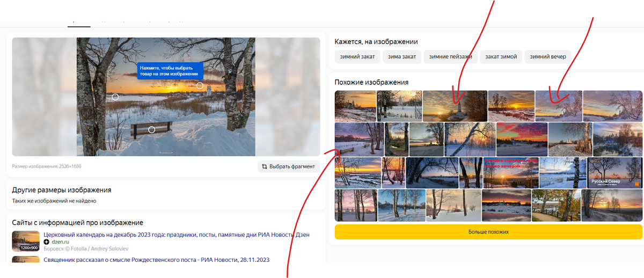Select the product marker circle near the church
Screen dimensions: 644x278
[200, 85]
